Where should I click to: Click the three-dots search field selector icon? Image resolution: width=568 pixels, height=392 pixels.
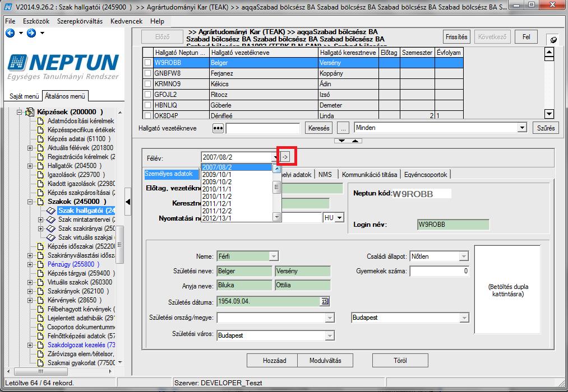point(218,128)
